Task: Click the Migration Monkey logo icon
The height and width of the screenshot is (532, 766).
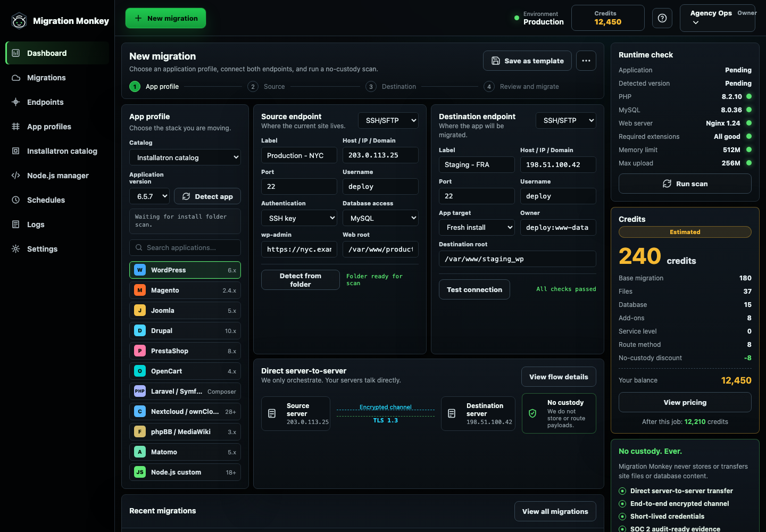Action: coord(19,21)
